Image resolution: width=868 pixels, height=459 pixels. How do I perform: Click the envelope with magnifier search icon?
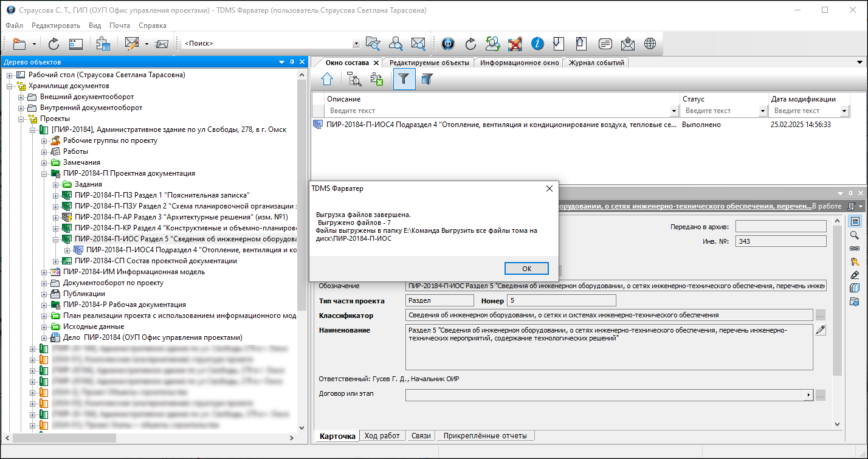point(418,44)
